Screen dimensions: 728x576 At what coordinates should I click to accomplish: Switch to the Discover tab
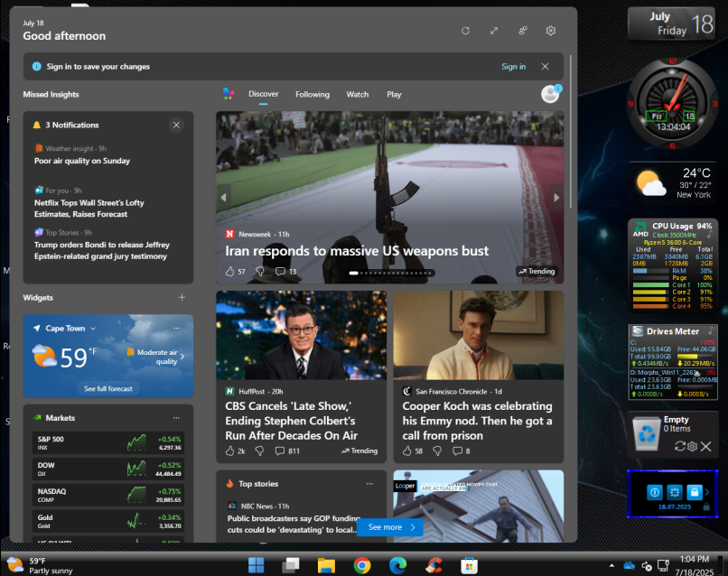point(263,94)
